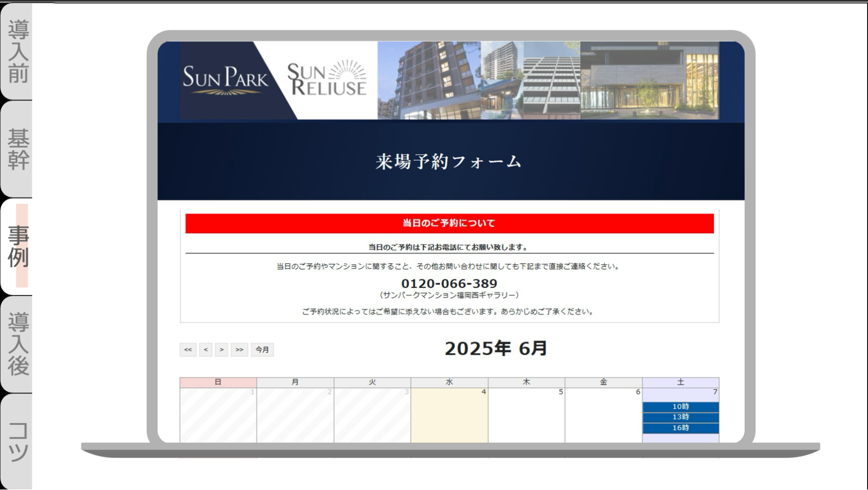
Task: Click the 2025年 6月 calendar heading
Action: click(x=496, y=348)
